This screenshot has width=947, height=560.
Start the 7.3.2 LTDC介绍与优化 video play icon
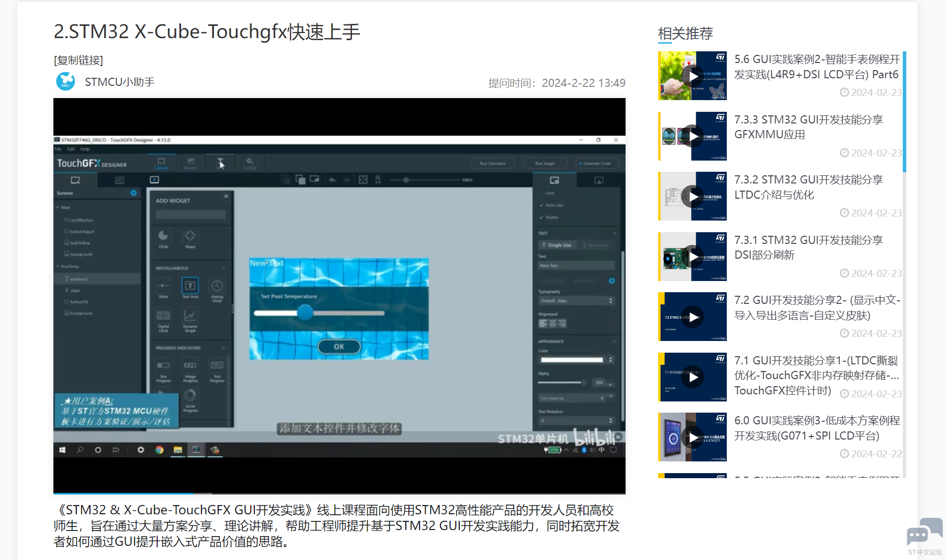tap(693, 196)
